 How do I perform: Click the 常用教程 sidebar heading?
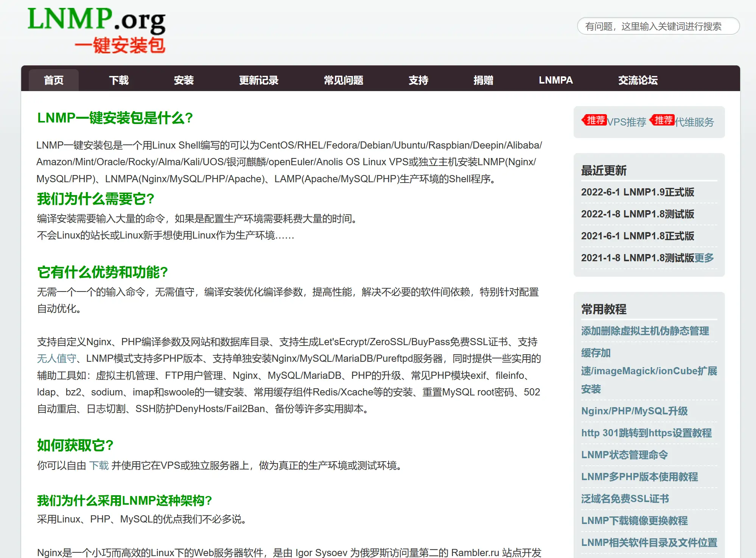[x=604, y=309]
